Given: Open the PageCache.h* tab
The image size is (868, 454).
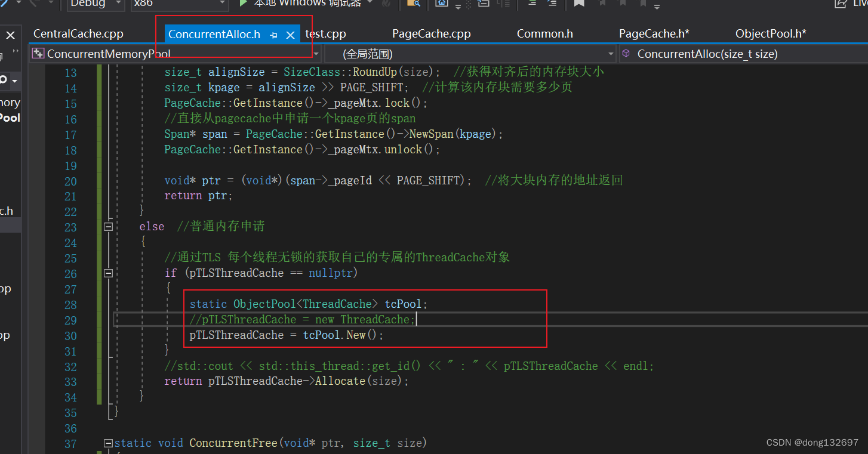Looking at the screenshot, I should click(x=654, y=34).
